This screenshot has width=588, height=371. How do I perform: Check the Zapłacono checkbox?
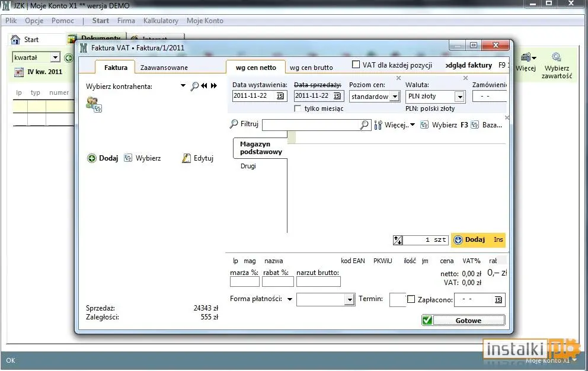[x=411, y=299]
